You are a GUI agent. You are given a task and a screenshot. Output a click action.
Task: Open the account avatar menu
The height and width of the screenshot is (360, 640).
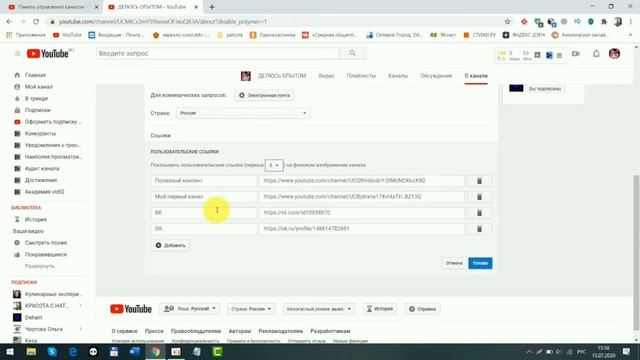[x=614, y=53]
